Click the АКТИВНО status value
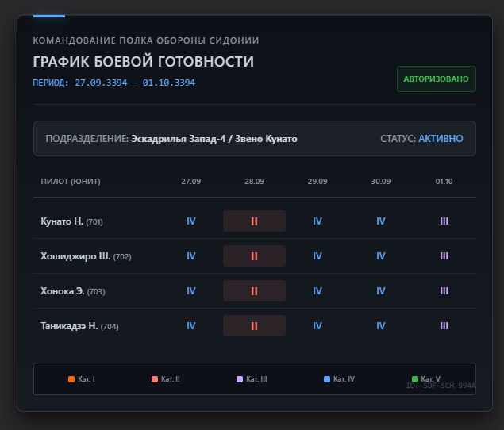Screen dimensions: 504x430 tap(441, 139)
